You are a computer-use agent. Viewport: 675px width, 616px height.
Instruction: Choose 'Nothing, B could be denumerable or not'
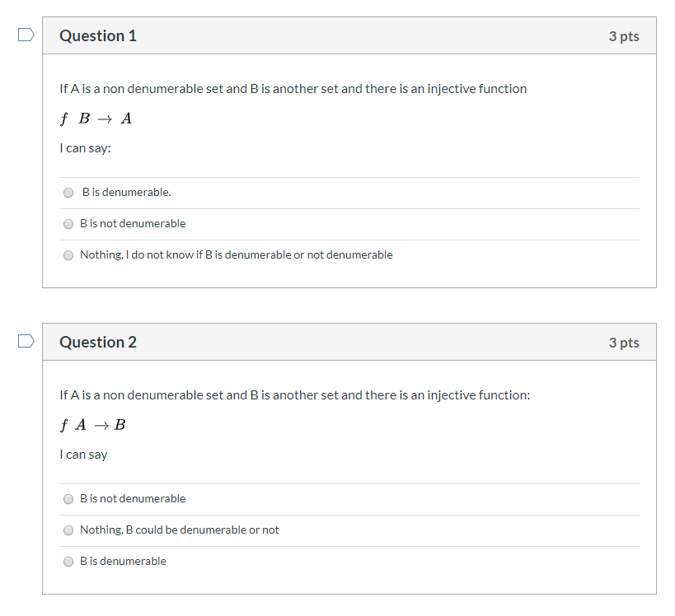click(68, 530)
